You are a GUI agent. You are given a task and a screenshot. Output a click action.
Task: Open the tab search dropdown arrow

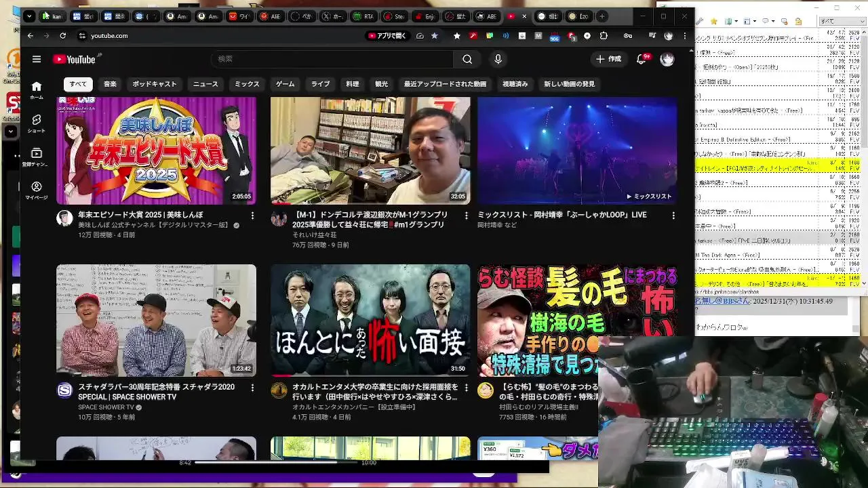click(29, 16)
